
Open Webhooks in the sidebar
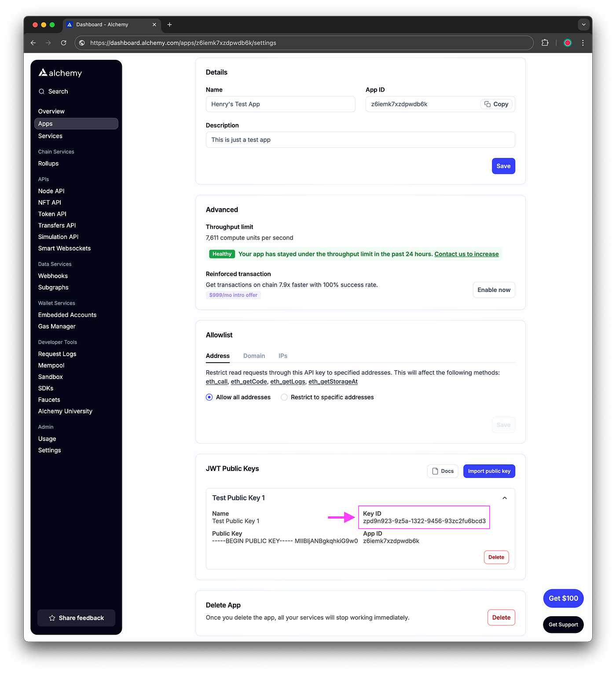(53, 276)
